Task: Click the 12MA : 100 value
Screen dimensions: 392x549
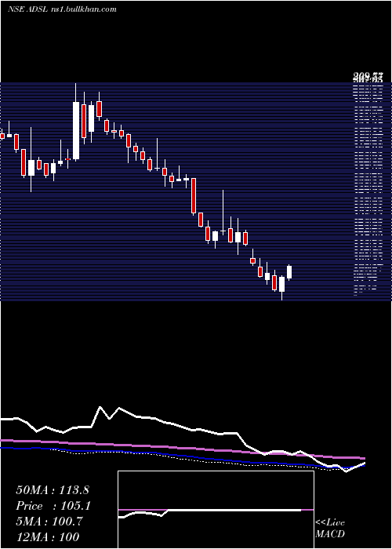Action: point(48,536)
